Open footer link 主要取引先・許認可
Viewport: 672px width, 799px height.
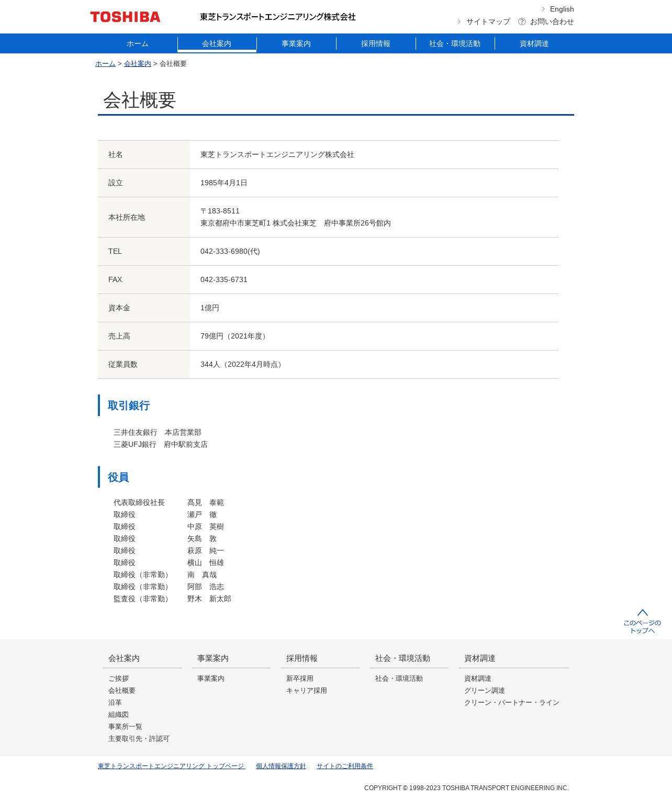click(139, 738)
